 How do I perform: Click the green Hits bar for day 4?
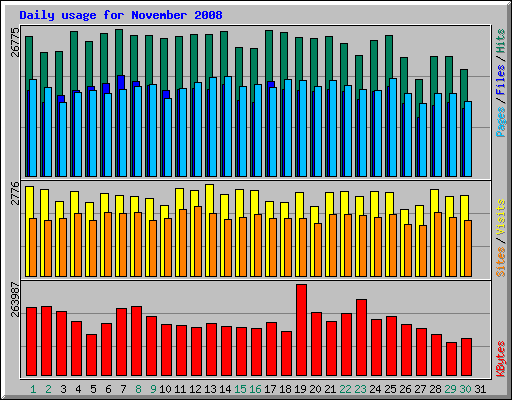click(74, 60)
